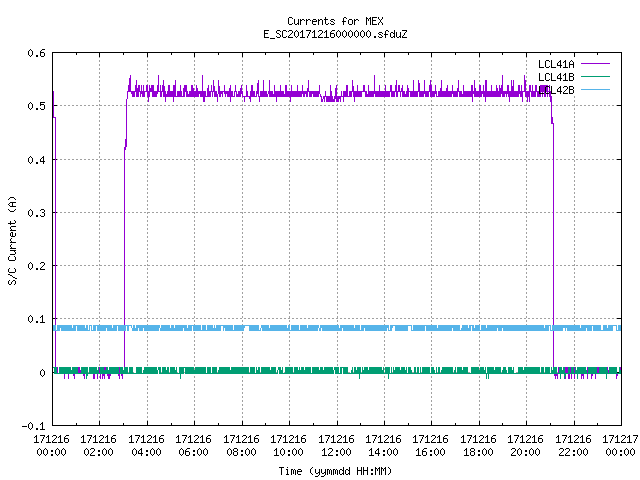Click the 0.1 y-axis tick label
Viewport: 640px width, 480px height.
36,319
